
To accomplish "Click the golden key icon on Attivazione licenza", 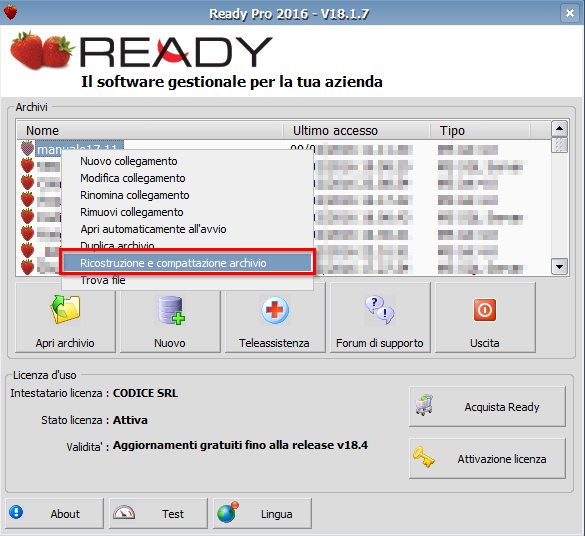I will [424, 457].
